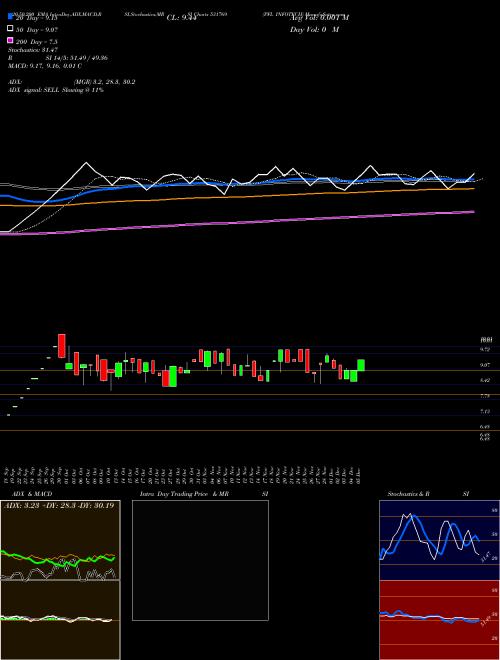Select the '50 Day - 9.07' legend text
The width and height of the screenshot is (500, 660).
click(x=37, y=29)
